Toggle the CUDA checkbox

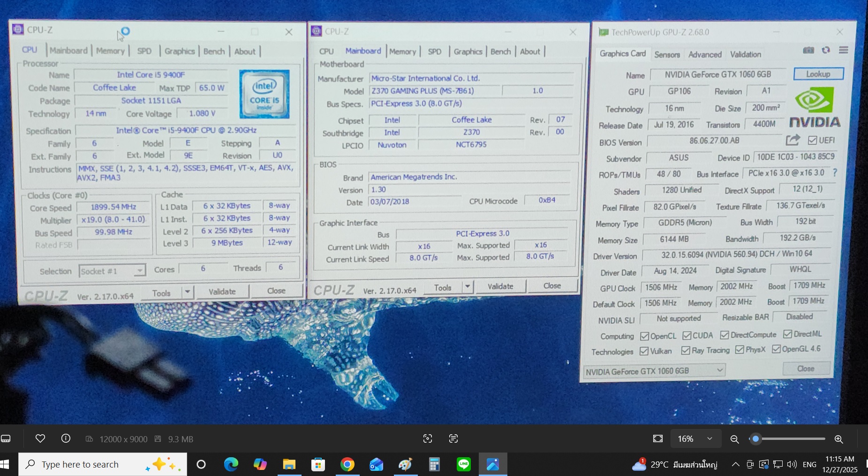click(687, 336)
